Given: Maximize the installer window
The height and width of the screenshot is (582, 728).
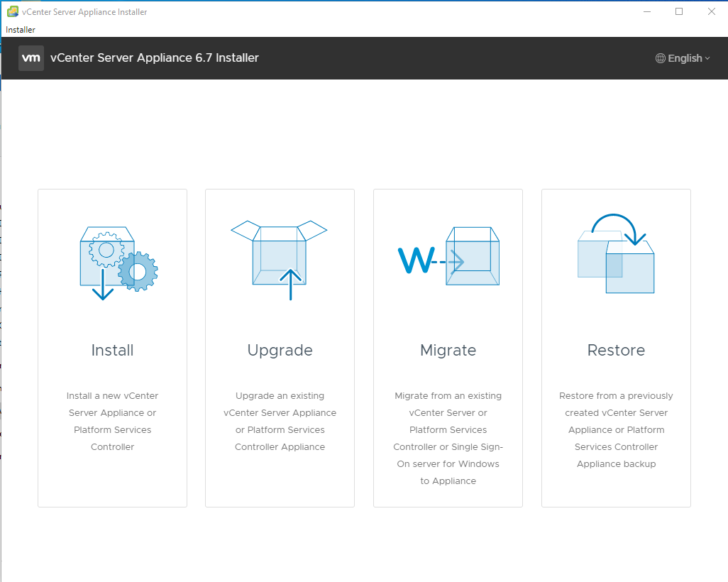Looking at the screenshot, I should tap(679, 11).
